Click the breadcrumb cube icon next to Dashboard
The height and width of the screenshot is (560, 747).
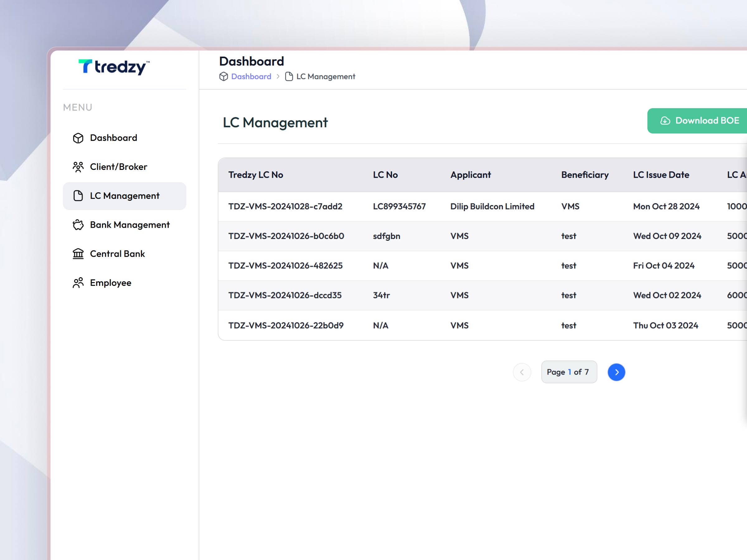[x=223, y=76]
